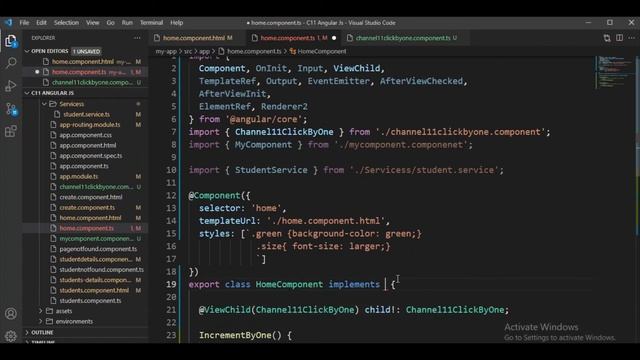Select src in breadcrumb path
The width and height of the screenshot is (640, 360).
click(x=188, y=51)
